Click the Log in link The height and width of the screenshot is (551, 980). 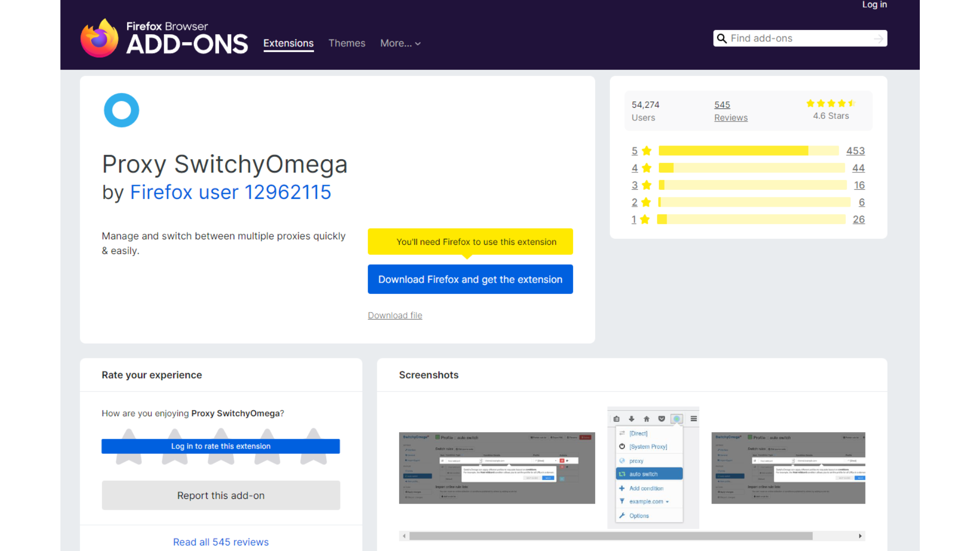(x=874, y=5)
